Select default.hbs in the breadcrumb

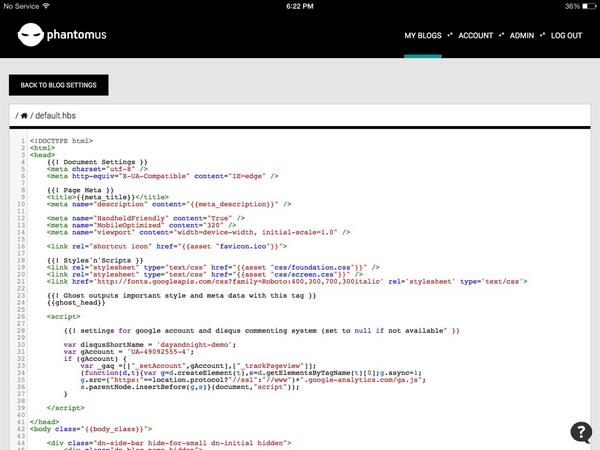pyautogui.click(x=55, y=116)
